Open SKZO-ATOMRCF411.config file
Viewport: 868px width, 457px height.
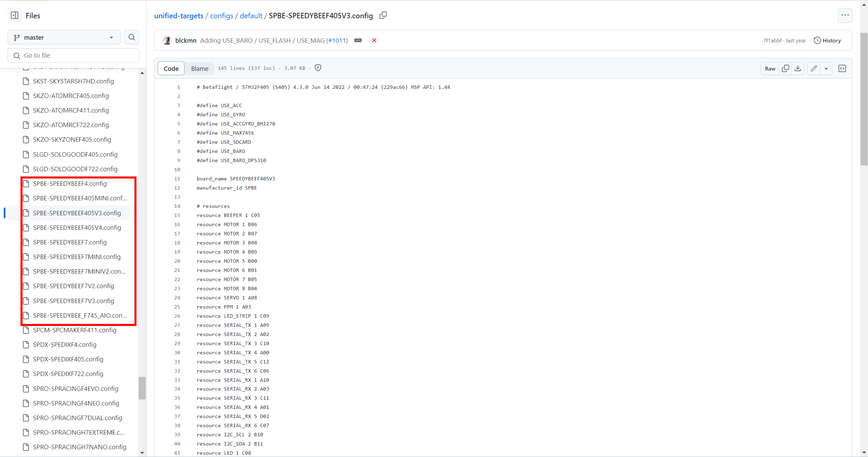coord(71,110)
